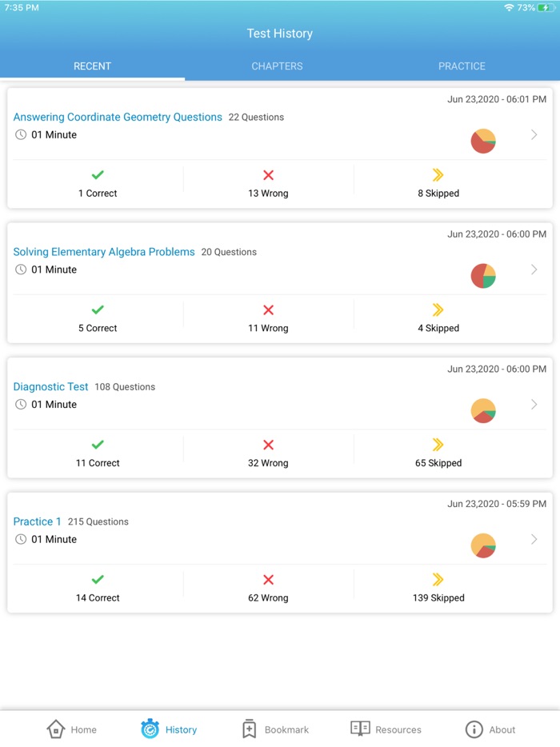The image size is (560, 747).
Task: Switch to the CHAPTERS tab
Action: tap(277, 66)
